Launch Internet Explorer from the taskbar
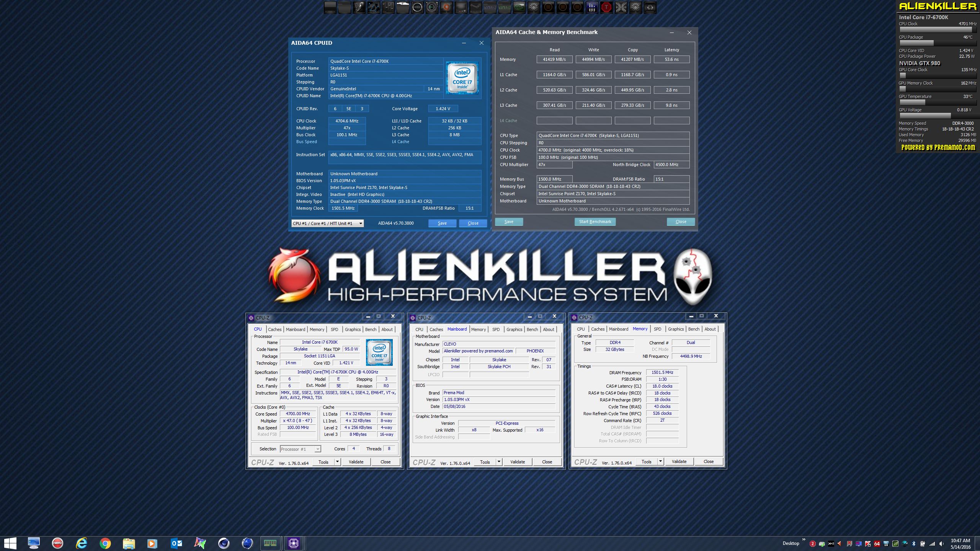The height and width of the screenshot is (551, 980). pos(82,543)
